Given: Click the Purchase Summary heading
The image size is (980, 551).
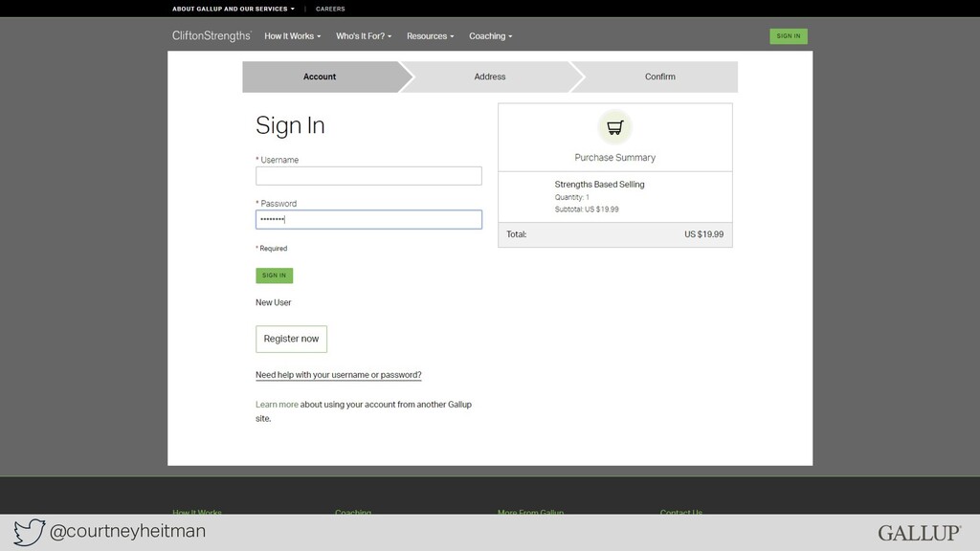Looking at the screenshot, I should pyautogui.click(x=615, y=158).
